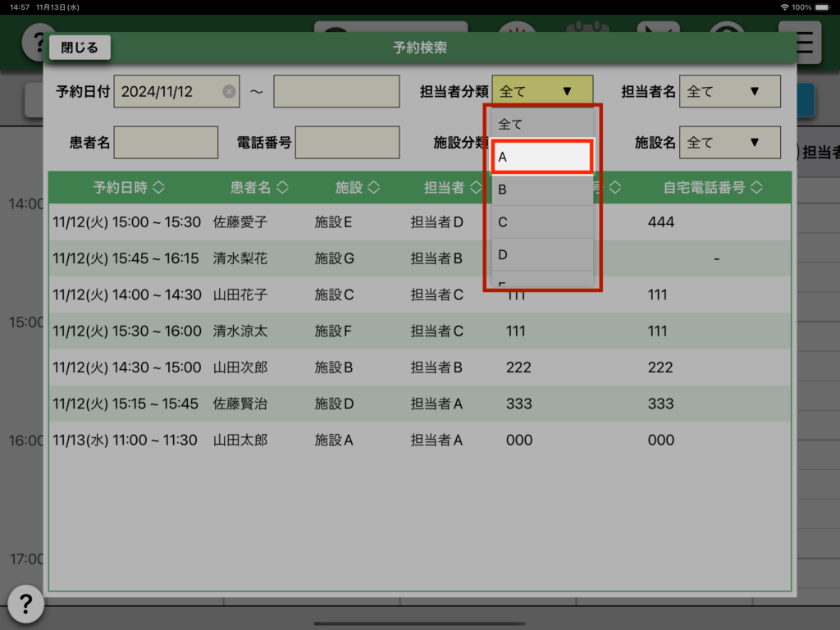Select option A in the dropdown list
The height and width of the screenshot is (630, 840).
click(542, 157)
